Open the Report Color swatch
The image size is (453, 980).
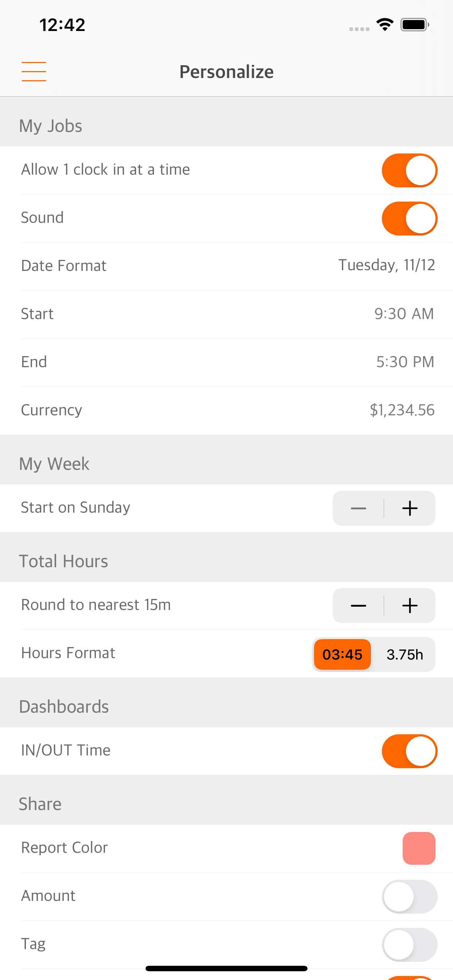(x=419, y=848)
